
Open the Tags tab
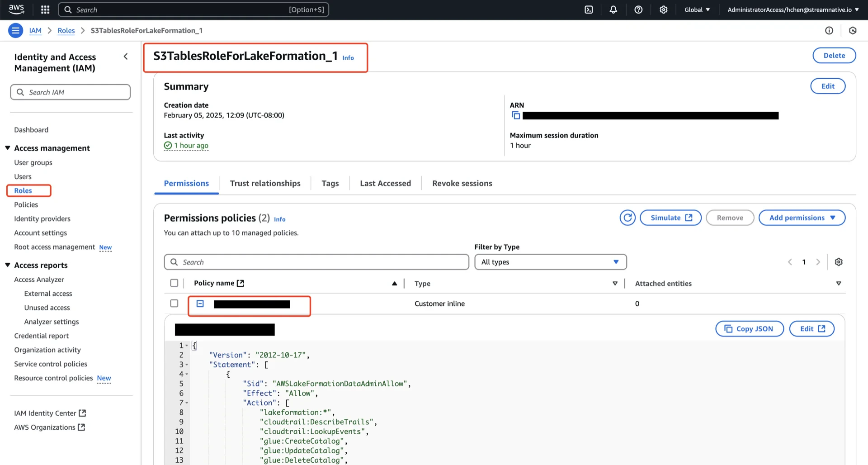[330, 183]
